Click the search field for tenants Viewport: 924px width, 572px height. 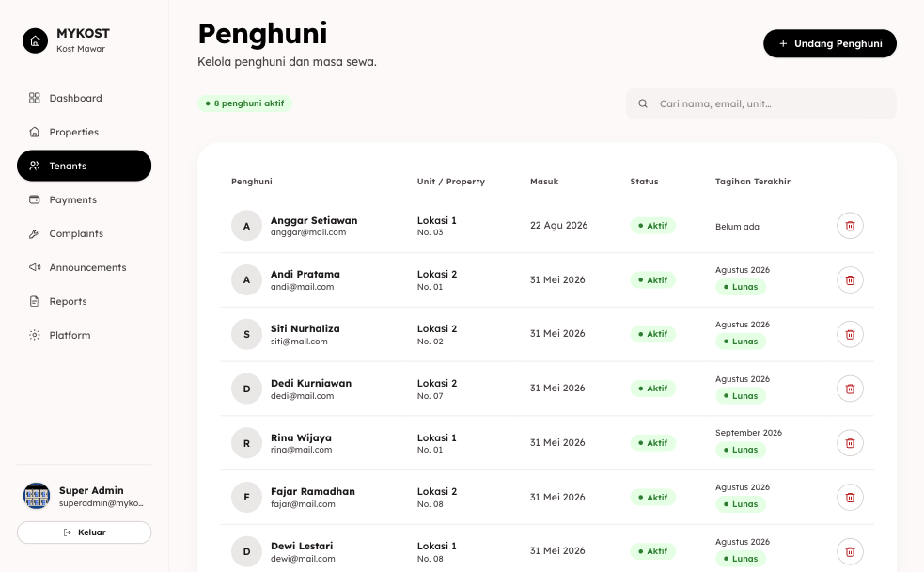tap(761, 103)
